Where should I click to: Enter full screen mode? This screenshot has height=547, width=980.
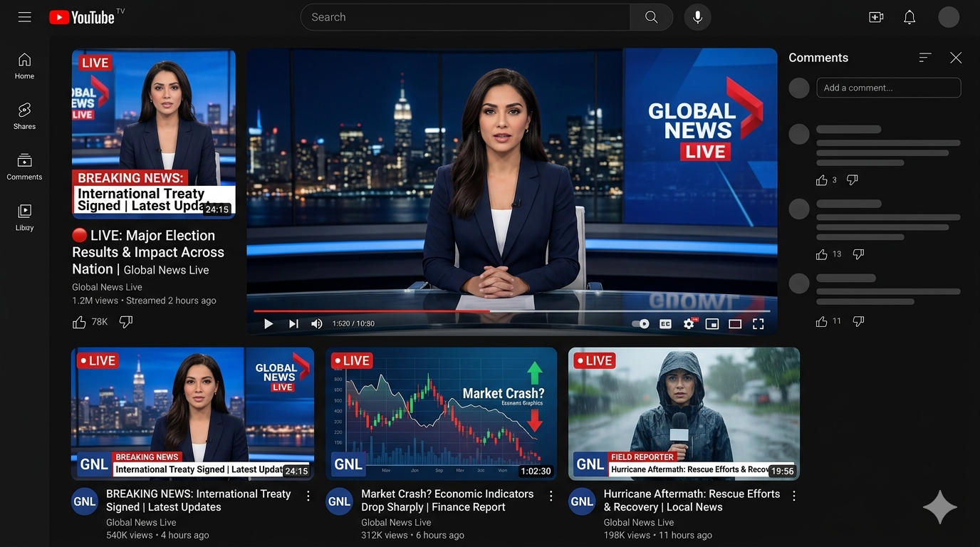click(759, 323)
